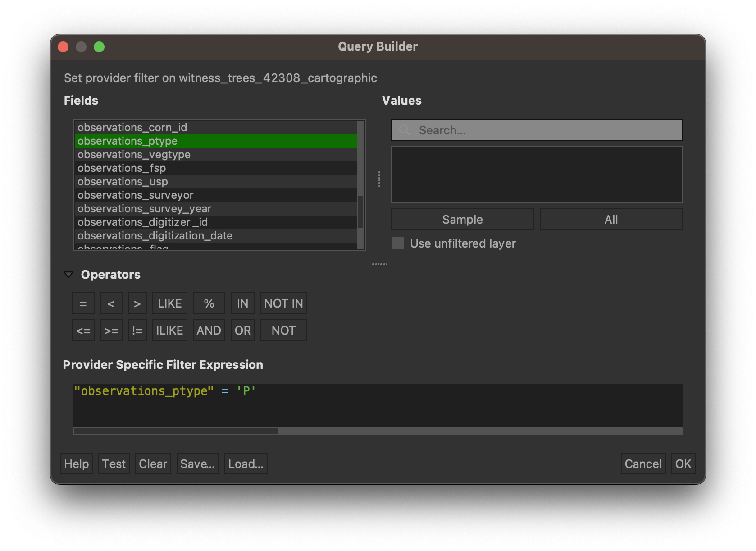756x551 pixels.
Task: Save the query with Save...
Action: (x=198, y=464)
